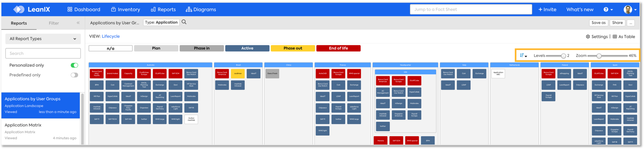This screenshot has height=149, width=644.
Task: Open audimex tile in Brazil
Action: [238, 74]
